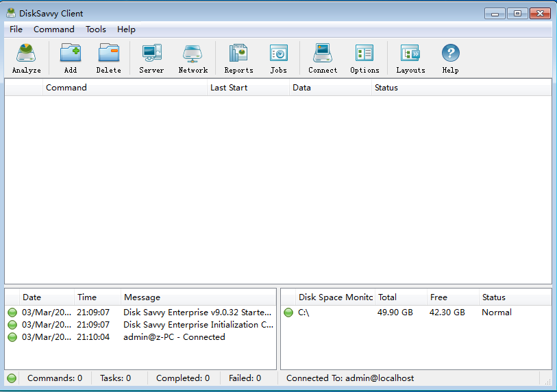
Task: Click the DiskSavvy title bar app icon
Action: coord(11,13)
